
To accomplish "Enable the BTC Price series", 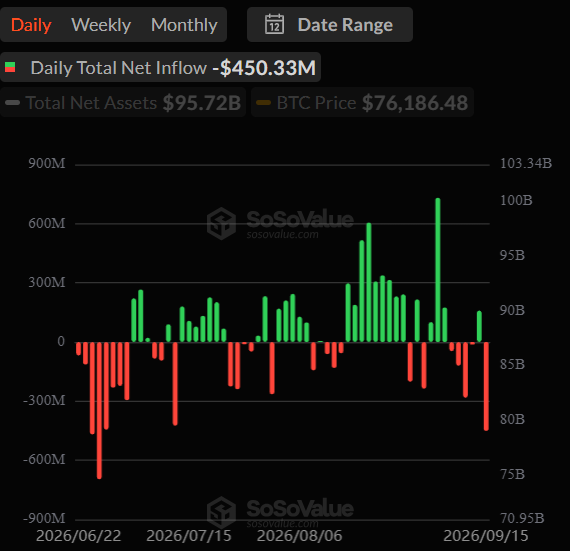I will 362,102.
